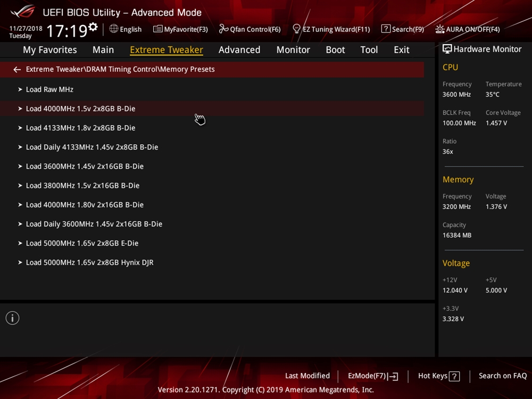Change language via English label
The image size is (532, 399).
point(131,29)
